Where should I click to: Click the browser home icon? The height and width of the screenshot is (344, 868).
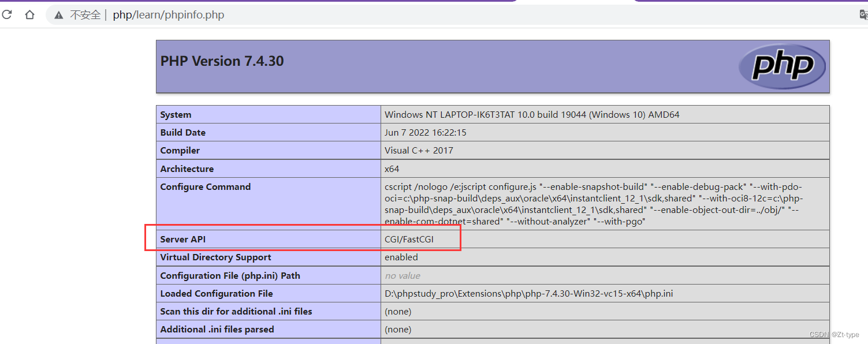coord(29,14)
